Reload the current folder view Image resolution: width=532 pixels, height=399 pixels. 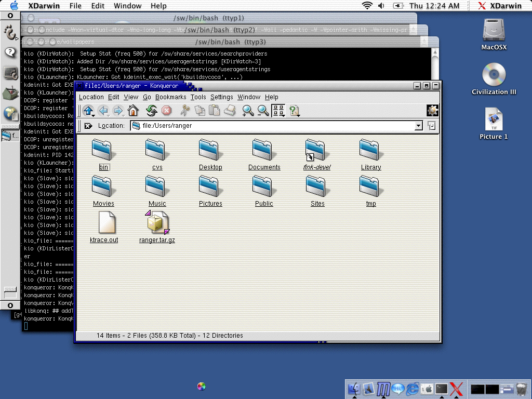[152, 111]
